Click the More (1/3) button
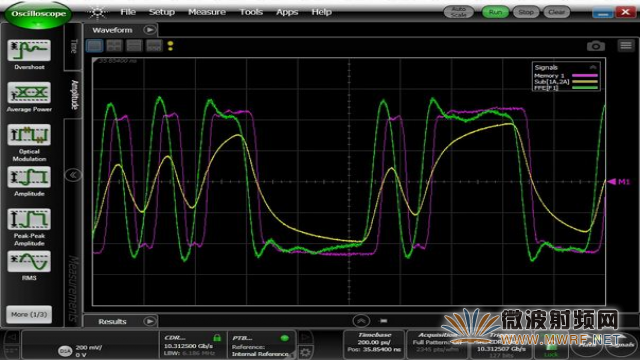The image size is (640, 360). click(29, 314)
